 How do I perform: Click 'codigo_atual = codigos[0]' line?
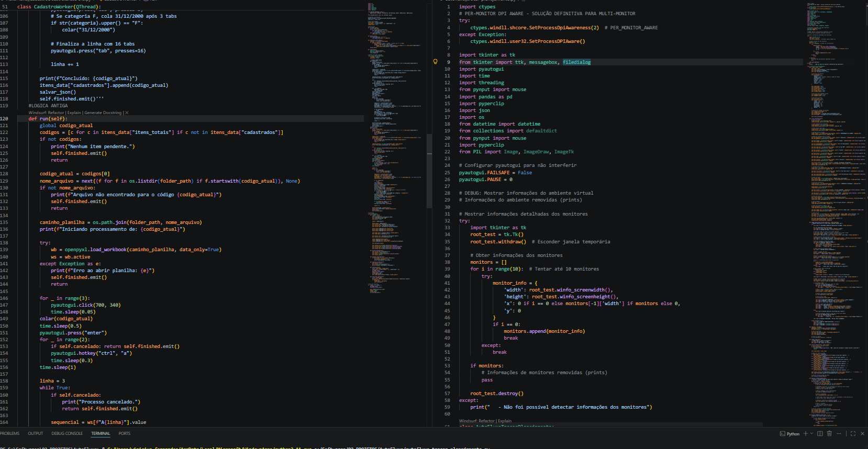click(x=75, y=174)
